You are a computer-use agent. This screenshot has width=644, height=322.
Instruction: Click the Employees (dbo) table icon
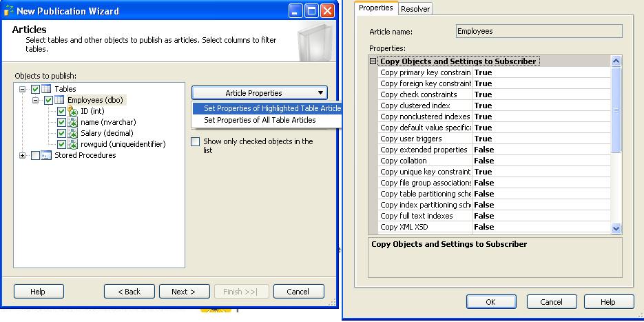pyautogui.click(x=59, y=100)
